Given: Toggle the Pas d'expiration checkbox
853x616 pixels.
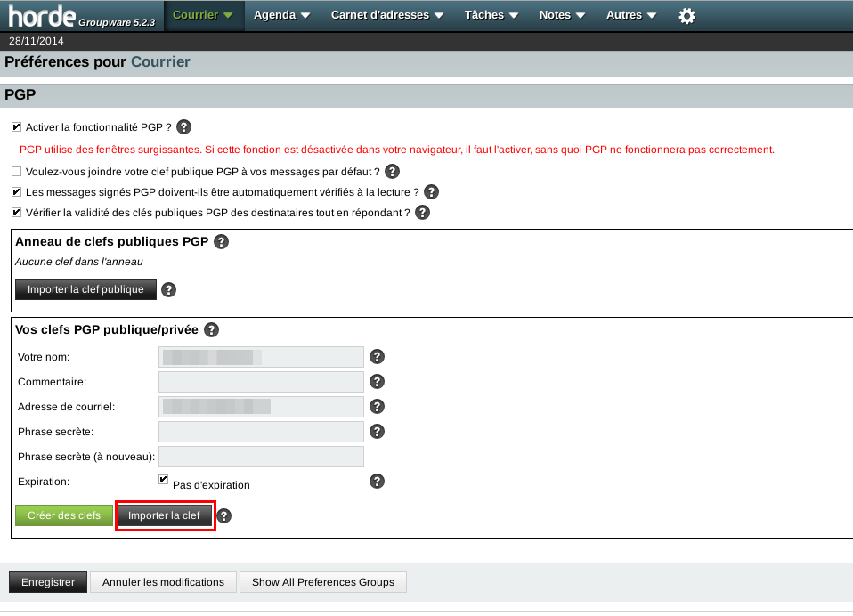Looking at the screenshot, I should 164,480.
